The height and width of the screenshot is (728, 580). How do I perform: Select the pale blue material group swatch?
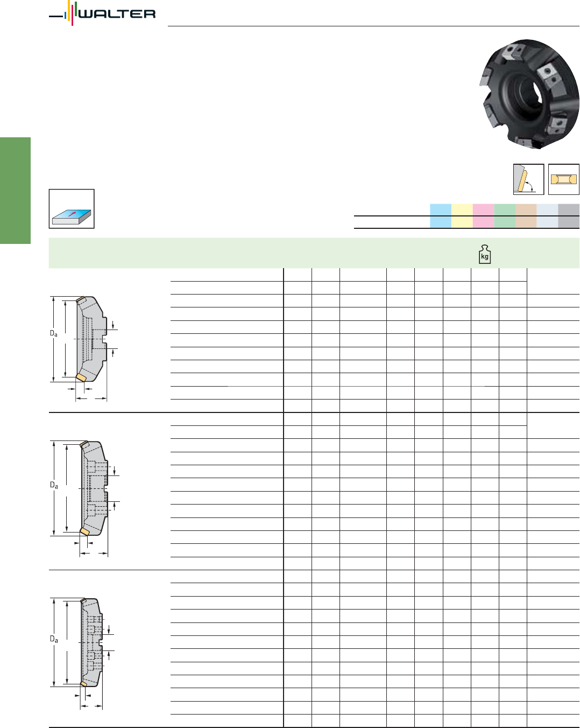(x=547, y=216)
